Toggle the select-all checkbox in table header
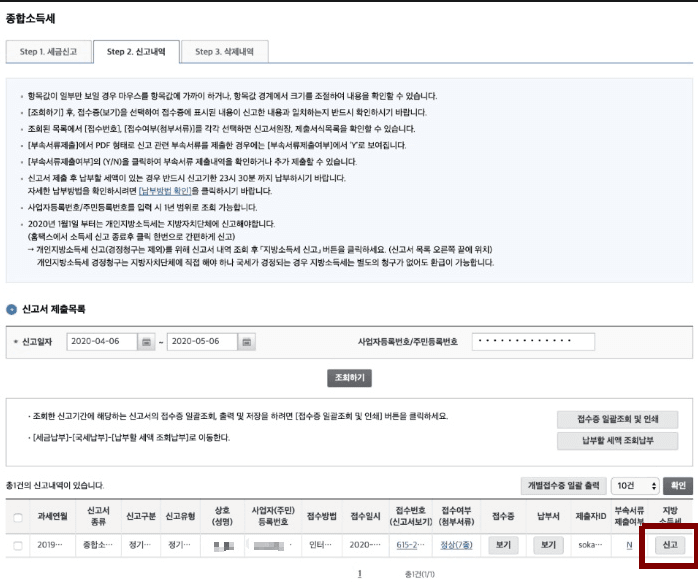698x588 pixels. [18, 517]
